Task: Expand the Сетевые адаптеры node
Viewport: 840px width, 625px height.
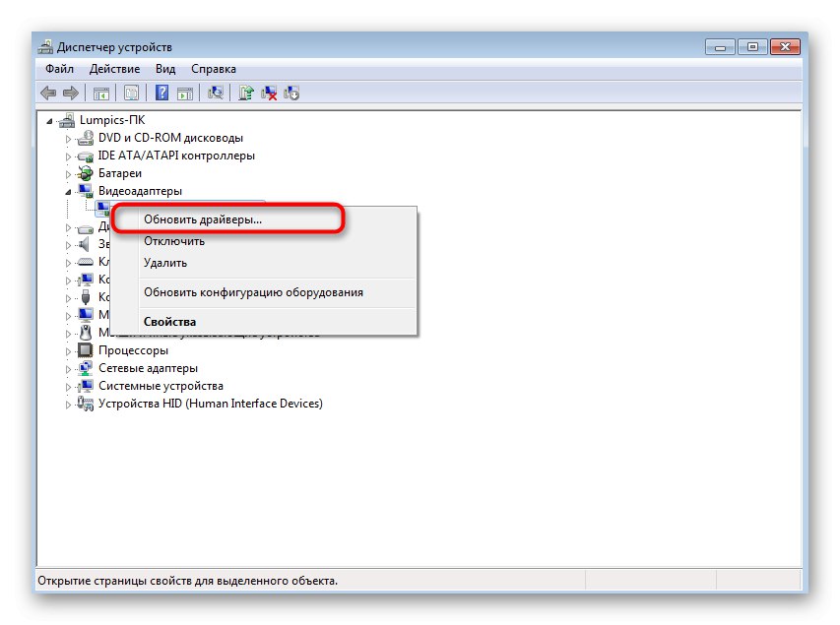Action: (x=68, y=369)
